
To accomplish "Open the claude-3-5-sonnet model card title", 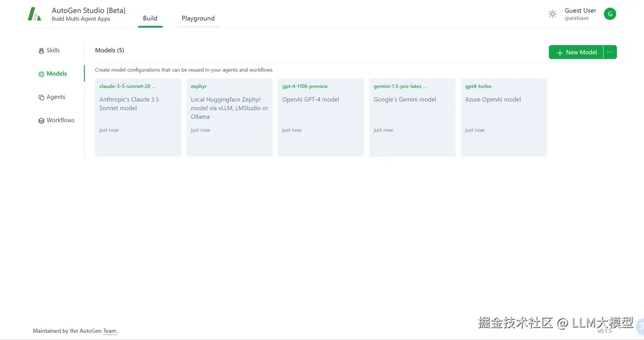I will [x=127, y=86].
